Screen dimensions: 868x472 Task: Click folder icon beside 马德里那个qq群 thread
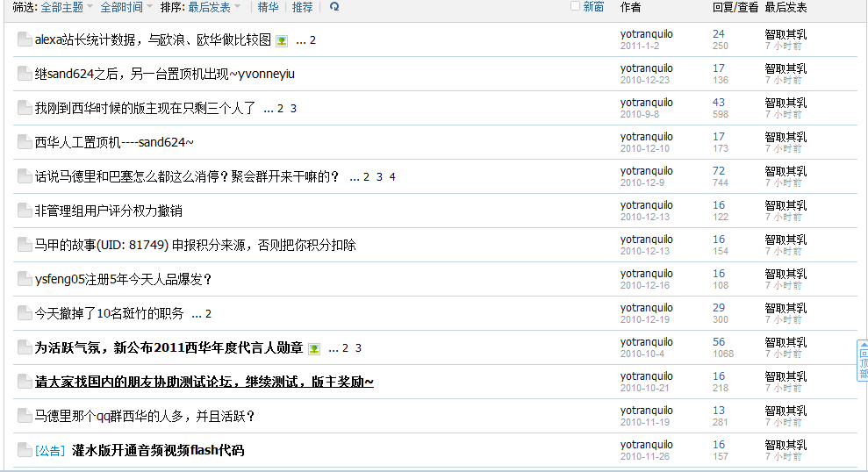(25, 416)
